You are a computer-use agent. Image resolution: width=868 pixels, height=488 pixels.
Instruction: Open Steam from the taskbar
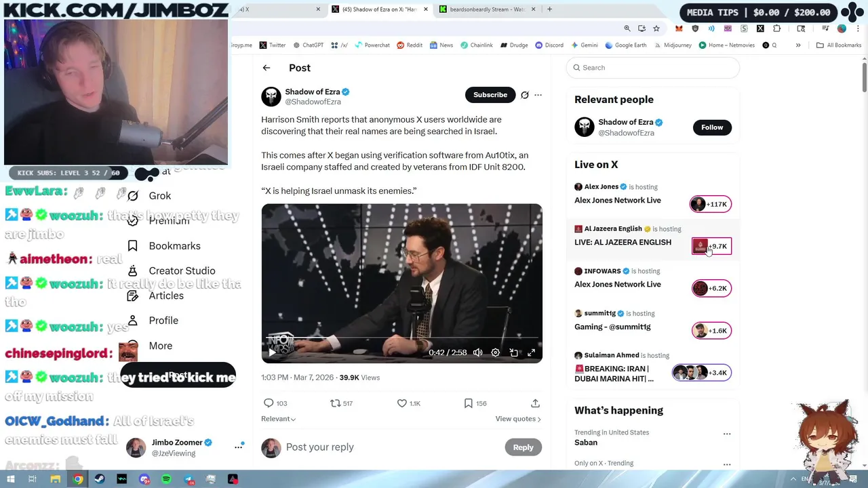click(x=100, y=479)
